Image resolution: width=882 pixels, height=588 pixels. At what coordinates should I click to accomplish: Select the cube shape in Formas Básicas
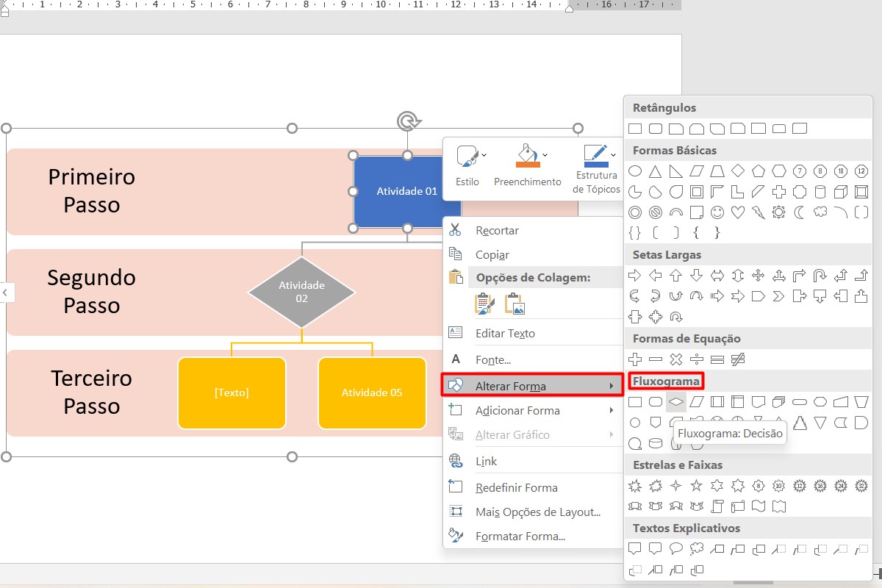coord(841,192)
